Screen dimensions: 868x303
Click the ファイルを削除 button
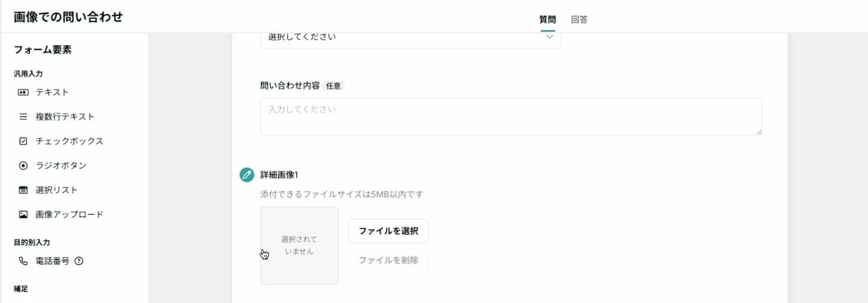point(388,260)
